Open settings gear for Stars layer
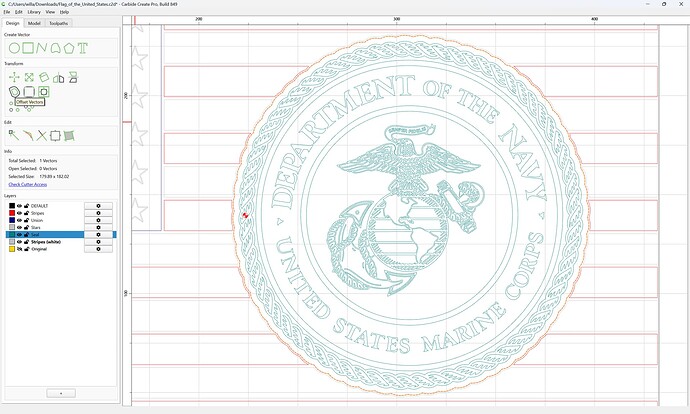This screenshot has height=414, width=690. coord(98,227)
